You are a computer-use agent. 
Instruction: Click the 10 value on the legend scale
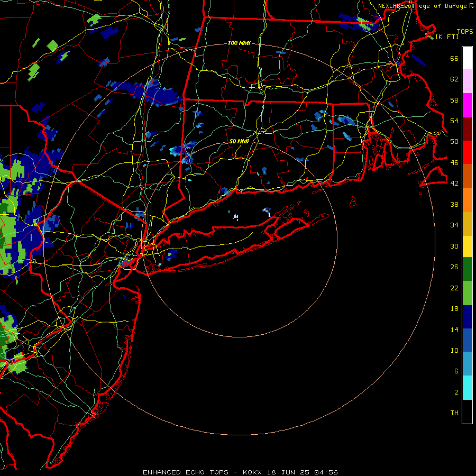[x=454, y=351]
